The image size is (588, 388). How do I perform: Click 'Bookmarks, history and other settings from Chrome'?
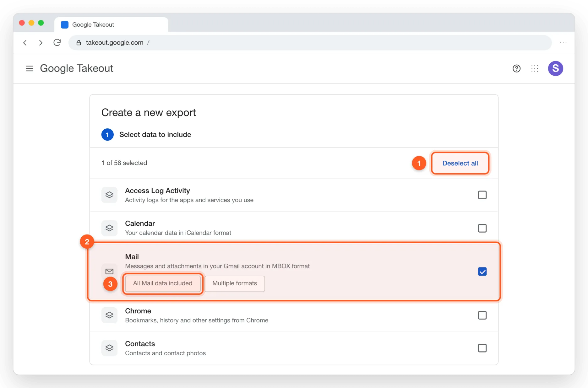click(197, 321)
